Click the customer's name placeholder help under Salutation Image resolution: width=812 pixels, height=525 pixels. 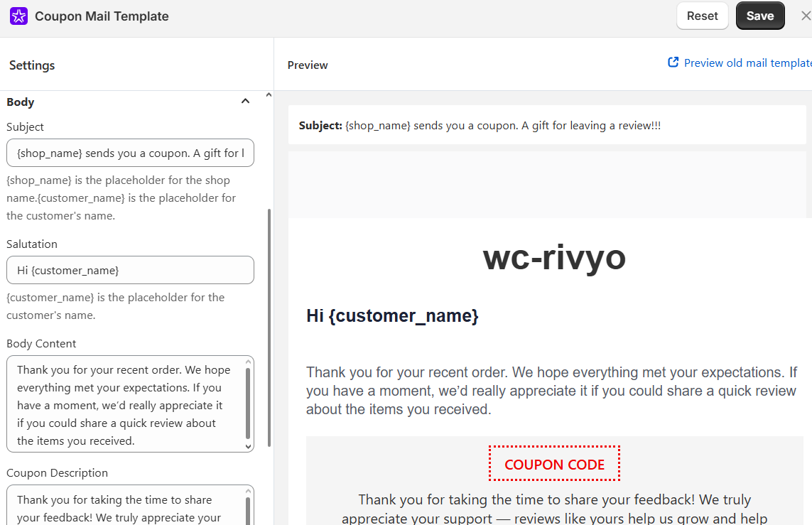(116, 306)
